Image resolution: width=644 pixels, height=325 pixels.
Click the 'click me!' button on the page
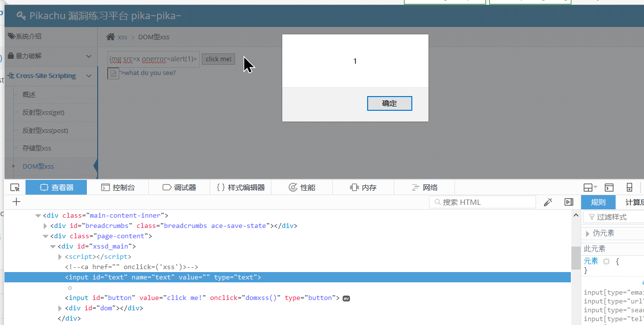tap(218, 59)
